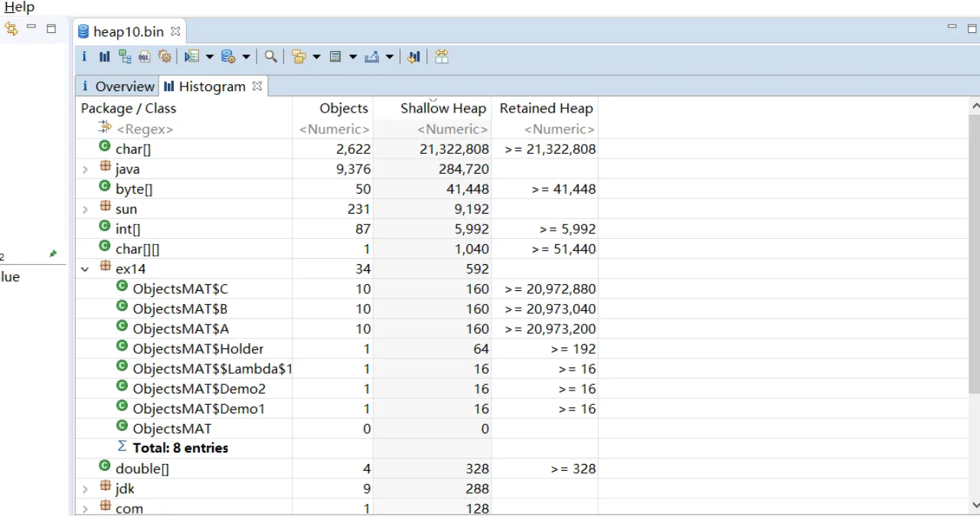Sort by the Retained Heap column header
This screenshot has width=980, height=516.
[546, 109]
